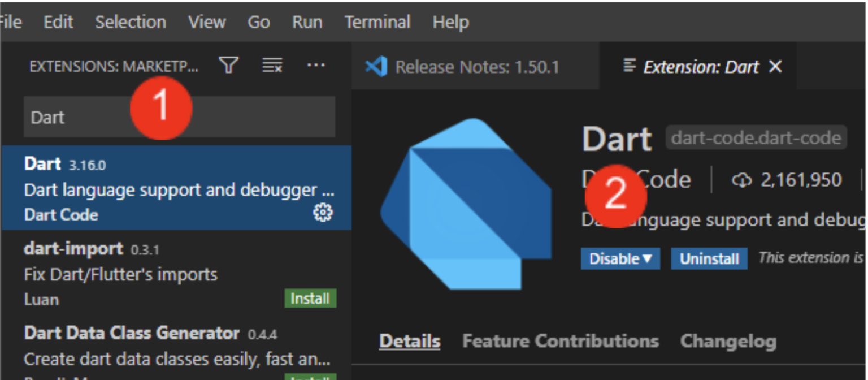This screenshot has height=380, width=868.
Task: Uninstall the Dart extension
Action: point(709,259)
